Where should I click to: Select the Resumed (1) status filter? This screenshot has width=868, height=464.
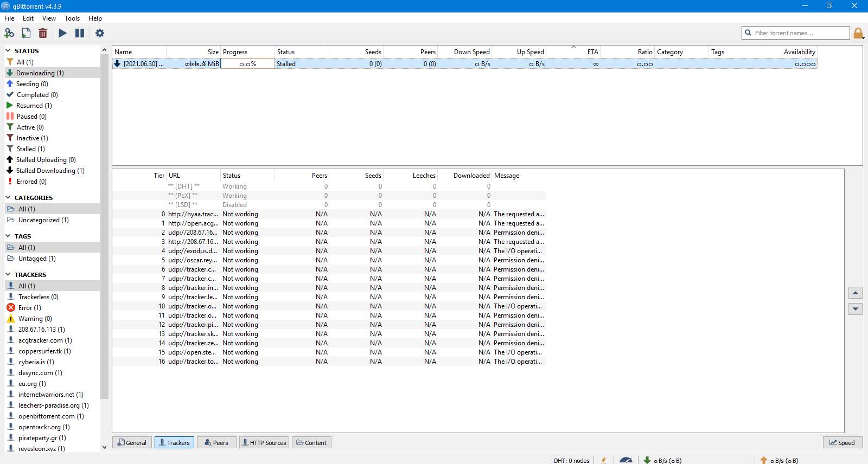pyautogui.click(x=52, y=106)
